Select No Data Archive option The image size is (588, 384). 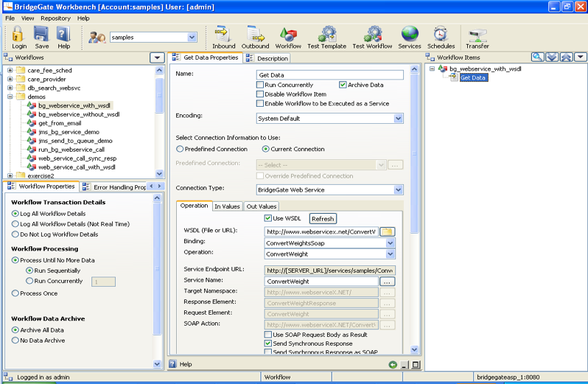(15, 341)
